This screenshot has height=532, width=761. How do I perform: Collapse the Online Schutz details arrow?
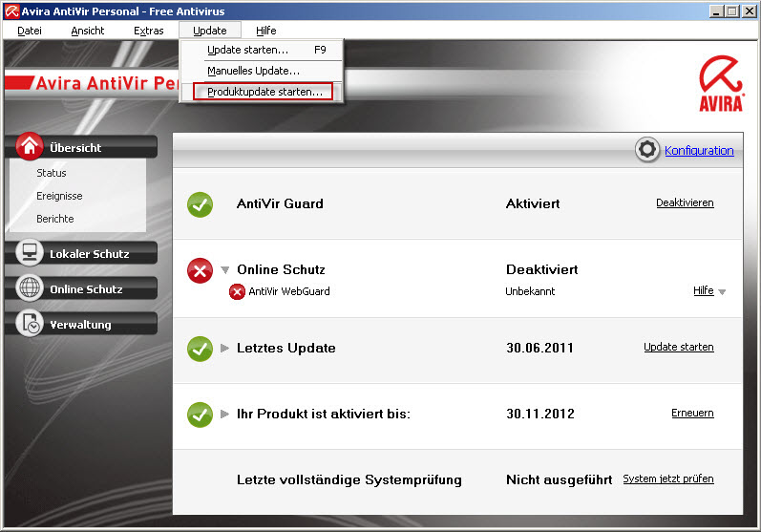click(x=224, y=270)
